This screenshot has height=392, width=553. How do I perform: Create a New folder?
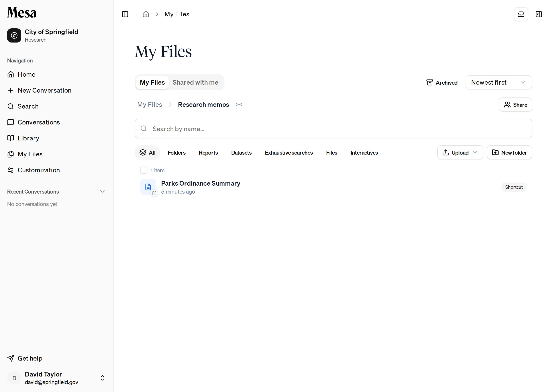click(x=509, y=153)
